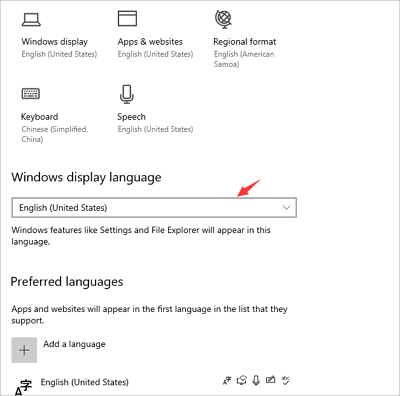Click English (United States) under Apps & websites
This screenshot has width=400, height=396.
pos(155,54)
